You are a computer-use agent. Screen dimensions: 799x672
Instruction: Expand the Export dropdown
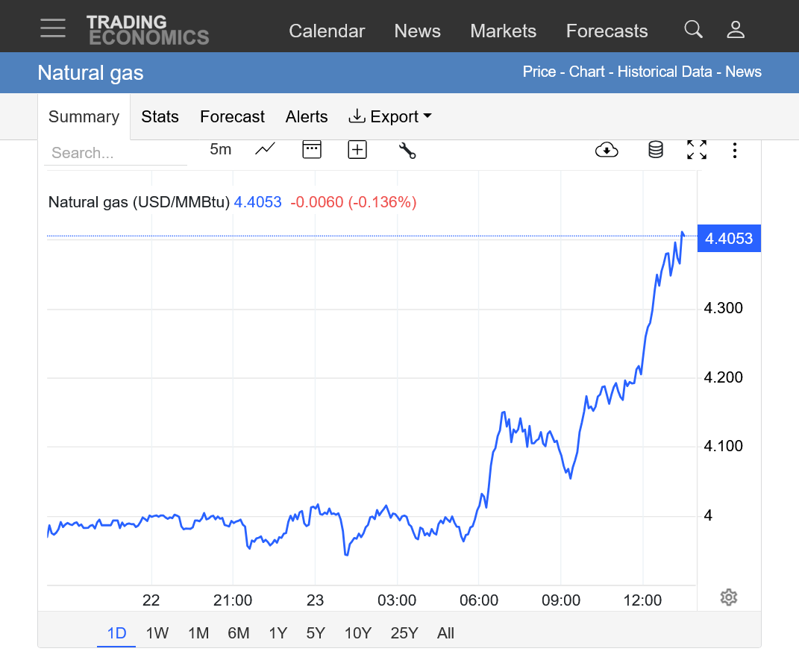coord(390,117)
